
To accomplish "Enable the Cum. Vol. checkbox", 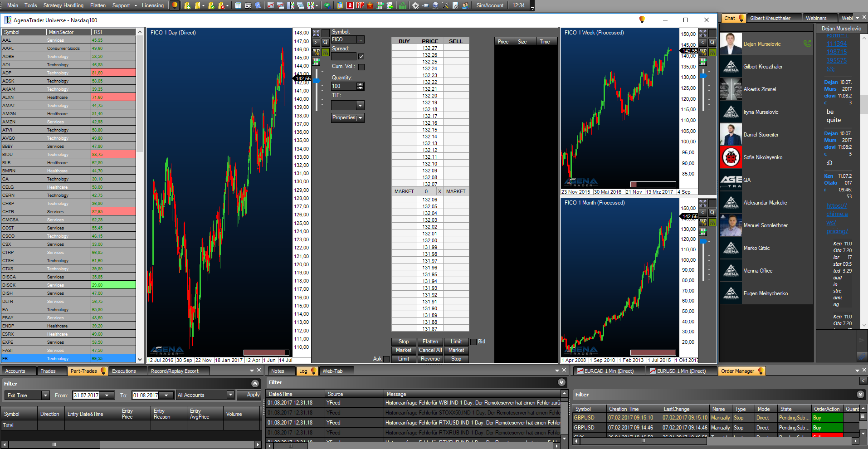I will click(361, 67).
